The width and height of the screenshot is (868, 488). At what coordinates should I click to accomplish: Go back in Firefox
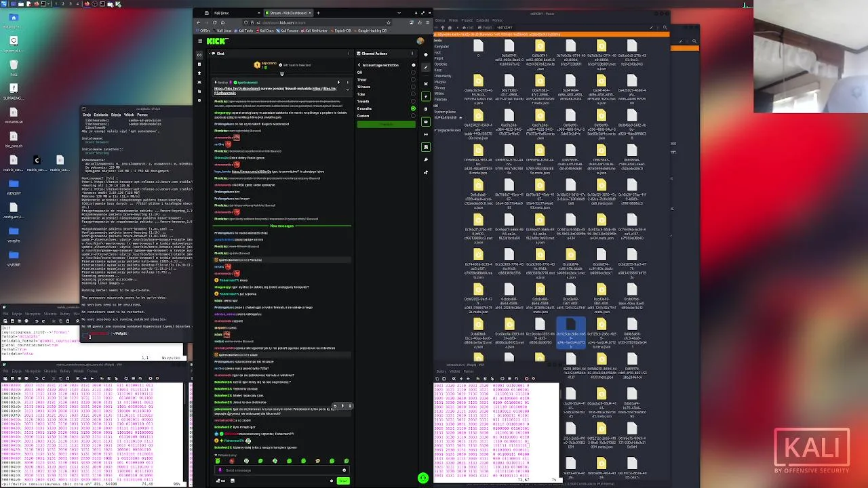click(198, 22)
